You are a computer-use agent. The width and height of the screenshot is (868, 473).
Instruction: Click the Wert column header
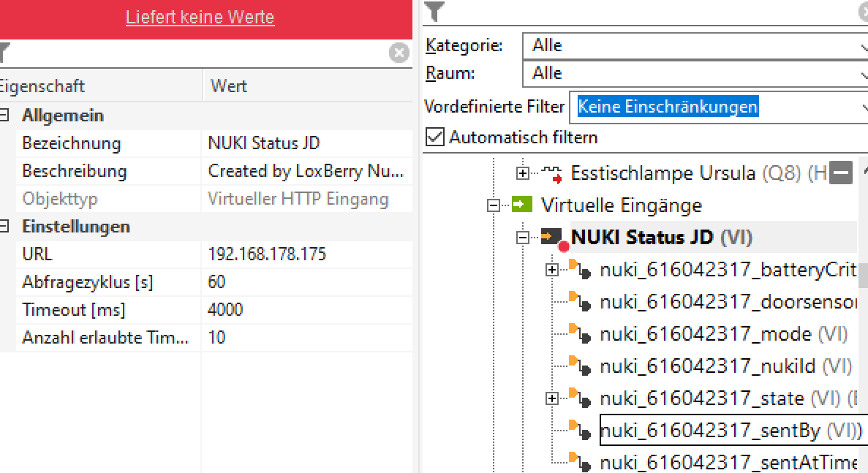coord(308,86)
